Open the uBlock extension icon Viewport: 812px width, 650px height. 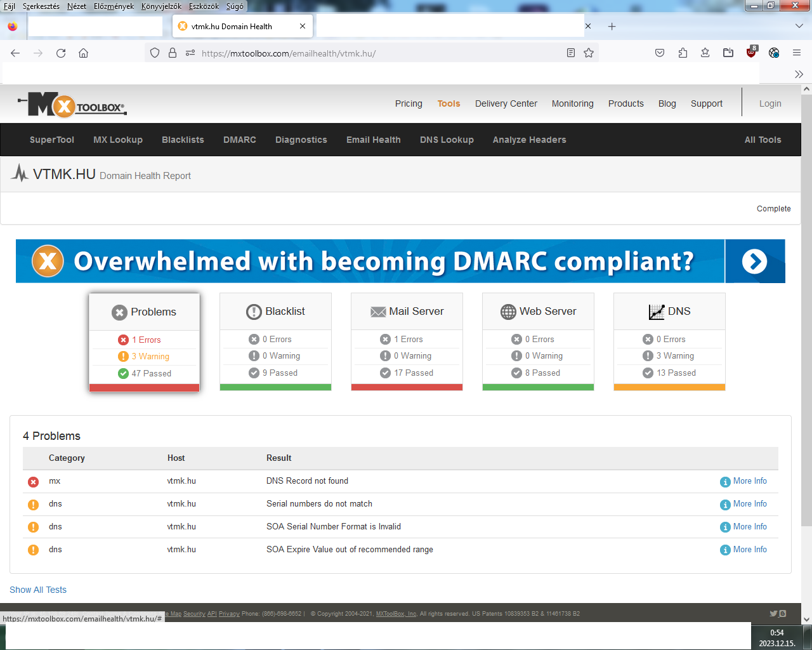pos(752,53)
